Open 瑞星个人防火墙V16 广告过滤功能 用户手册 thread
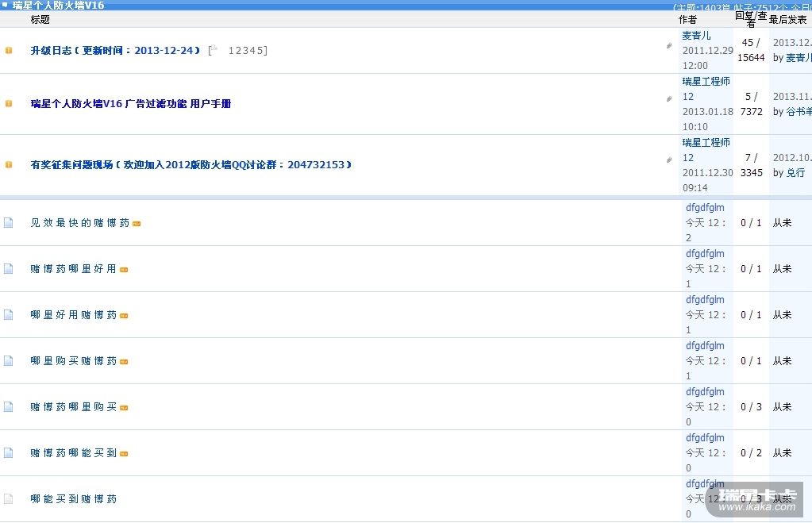 (130, 103)
